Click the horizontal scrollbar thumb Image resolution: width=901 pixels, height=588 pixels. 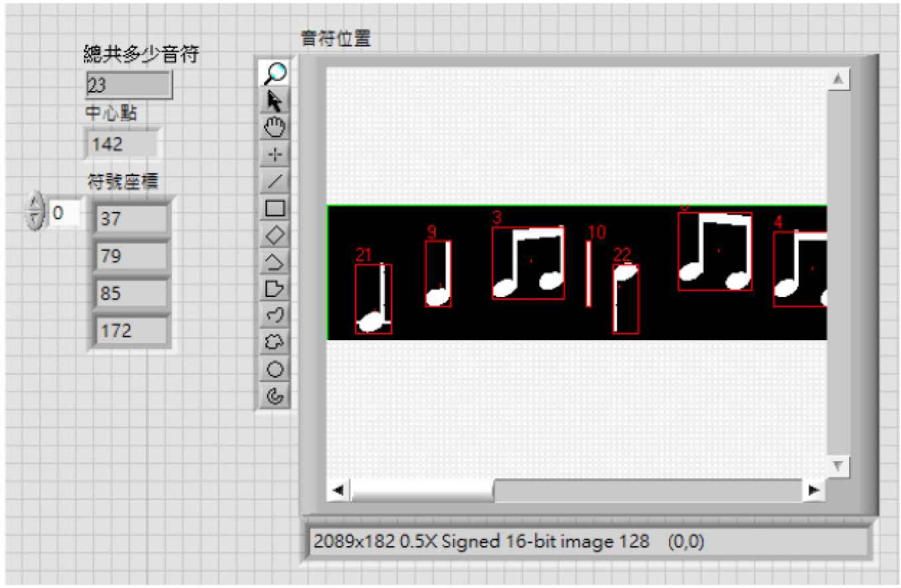click(422, 491)
